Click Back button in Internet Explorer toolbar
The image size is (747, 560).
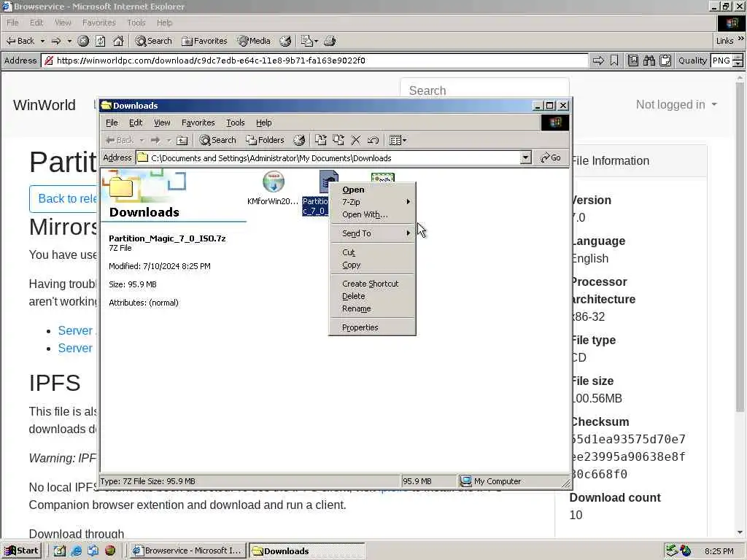[20, 41]
